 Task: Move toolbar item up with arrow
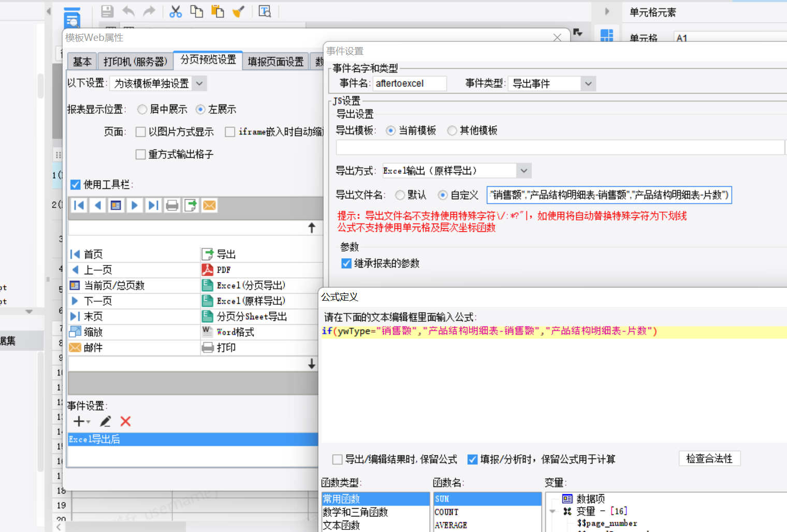coord(312,228)
